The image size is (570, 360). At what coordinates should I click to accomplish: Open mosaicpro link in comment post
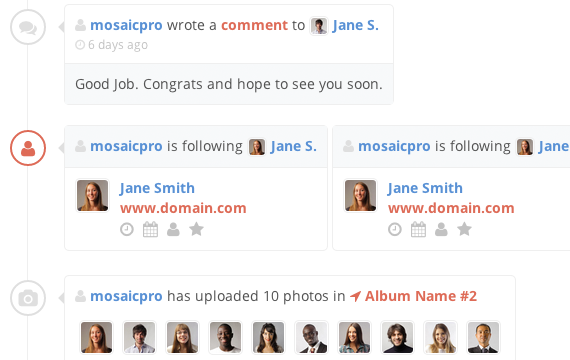pyautogui.click(x=126, y=25)
